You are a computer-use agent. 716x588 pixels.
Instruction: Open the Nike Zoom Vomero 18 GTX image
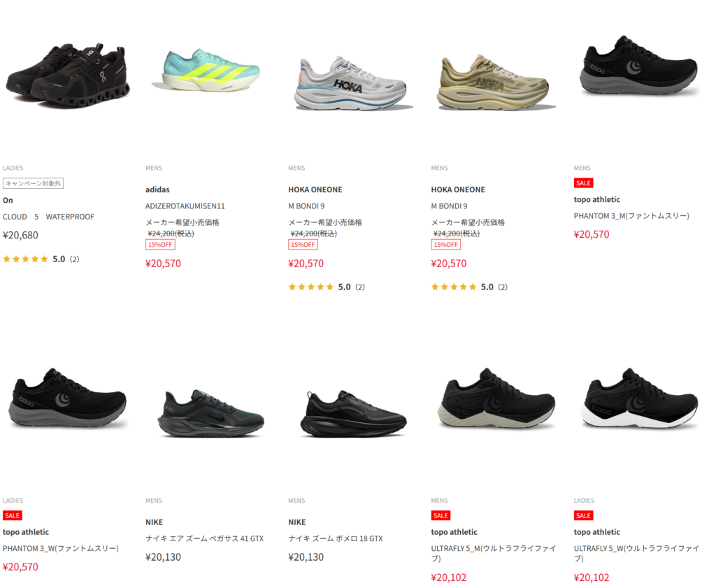coord(353,413)
